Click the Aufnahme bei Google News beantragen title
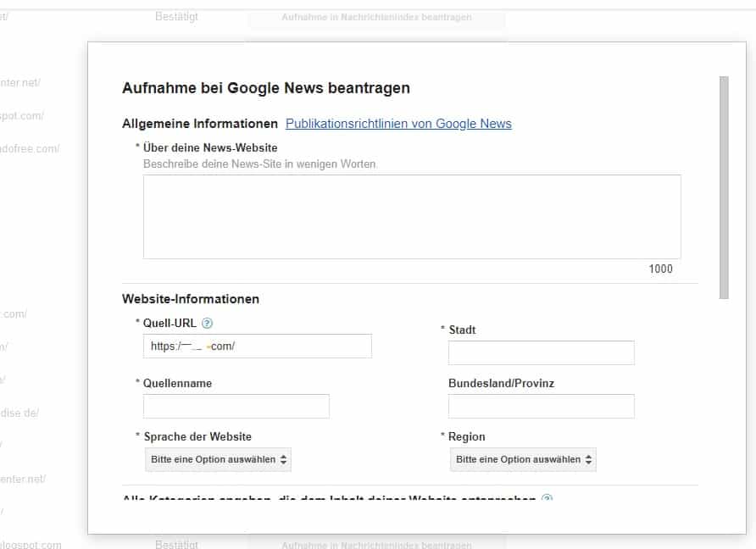Screen dimensions: 756x549 pos(266,88)
